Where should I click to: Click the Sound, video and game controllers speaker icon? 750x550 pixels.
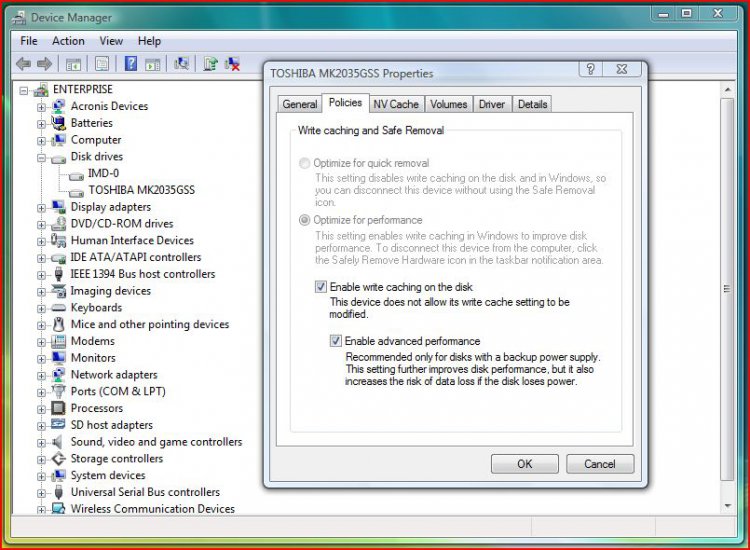58,441
